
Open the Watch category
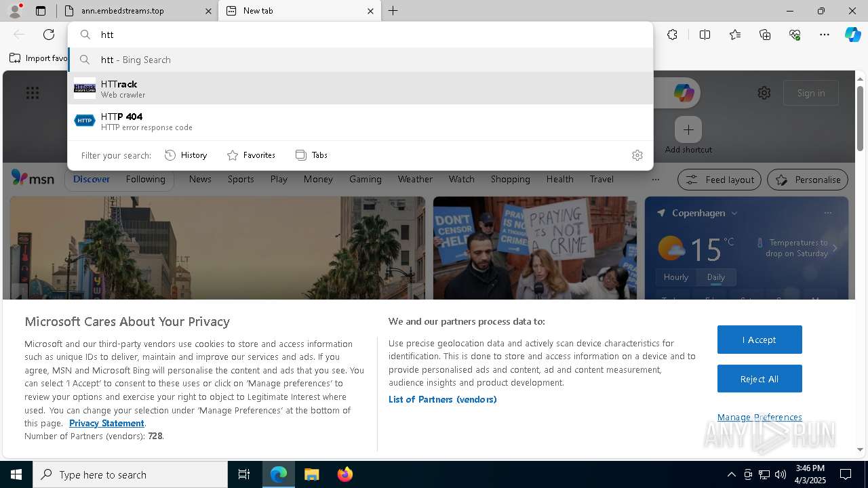tap(462, 179)
